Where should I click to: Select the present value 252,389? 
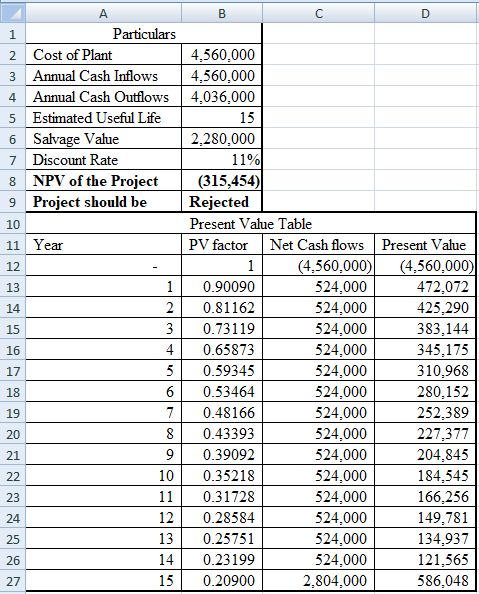[x=425, y=413]
